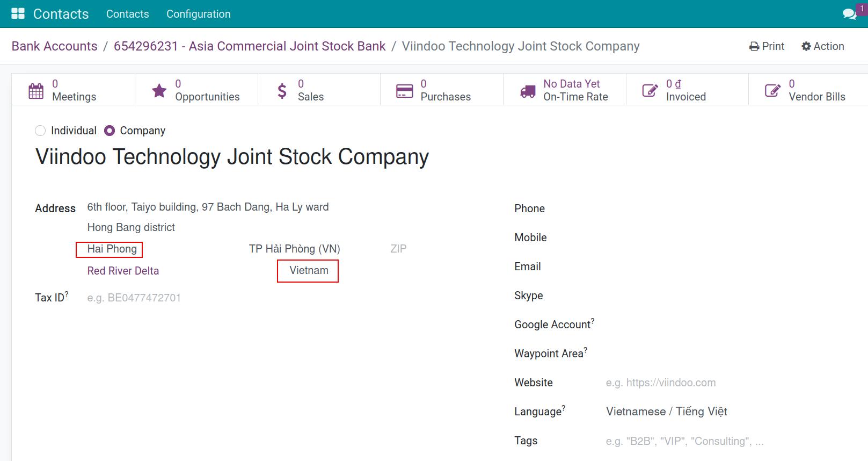Click the Meetings calendar icon

point(36,91)
